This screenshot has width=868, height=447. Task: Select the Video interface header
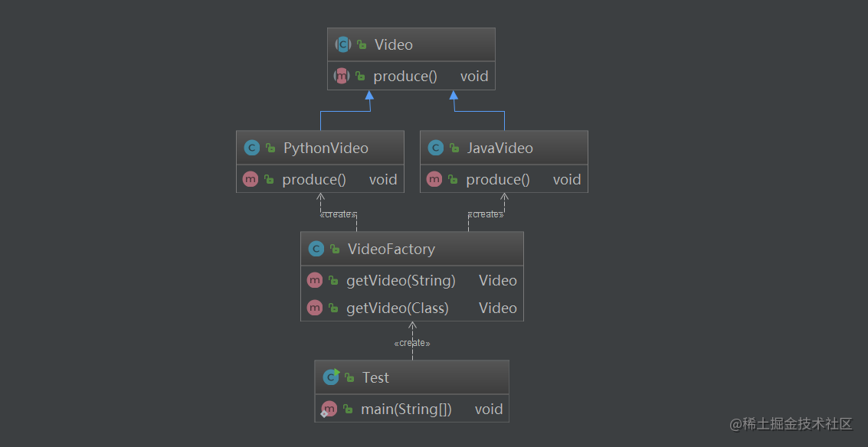pyautogui.click(x=411, y=44)
